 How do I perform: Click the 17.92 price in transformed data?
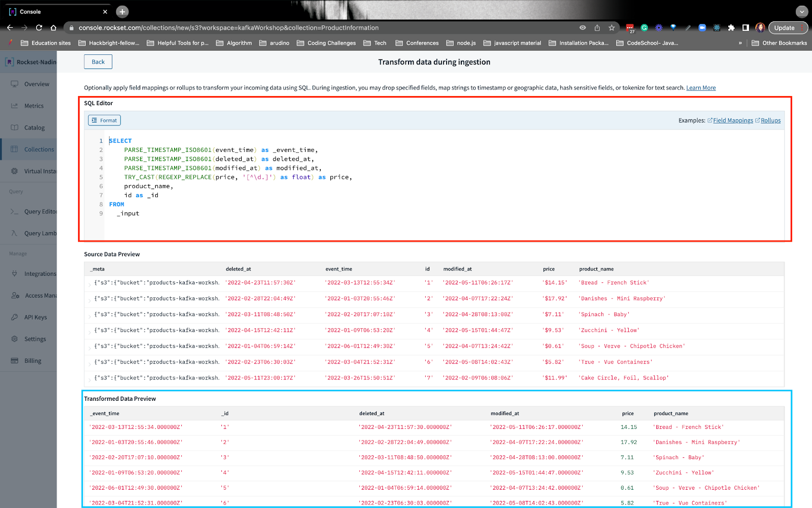pyautogui.click(x=629, y=442)
